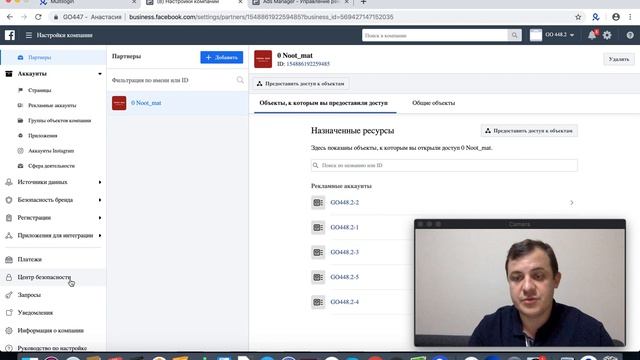Click the Multilogin extension icon in toolbar

tap(596, 17)
